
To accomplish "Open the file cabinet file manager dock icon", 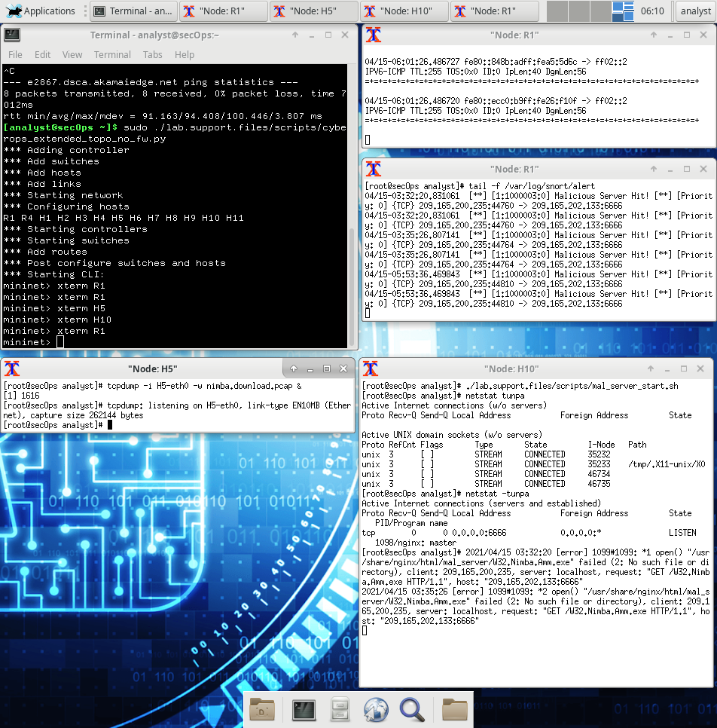I will [x=340, y=709].
